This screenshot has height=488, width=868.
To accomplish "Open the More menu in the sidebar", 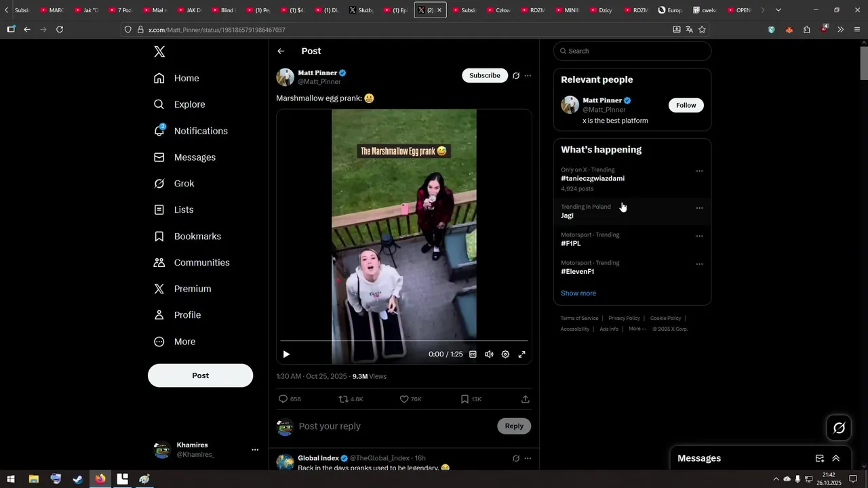I will pyautogui.click(x=175, y=342).
